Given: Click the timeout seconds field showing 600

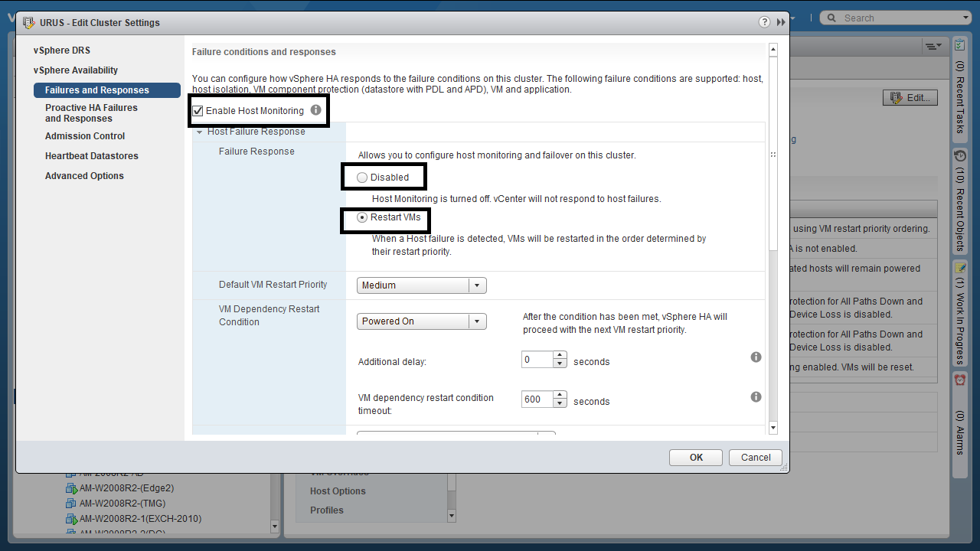Looking at the screenshot, I should click(537, 399).
